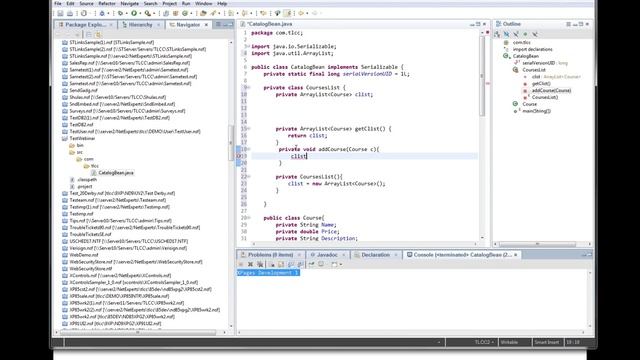Image resolution: width=640 pixels, height=360 pixels.
Task: Run the program with the green Run button
Action: click(x=134, y=13)
